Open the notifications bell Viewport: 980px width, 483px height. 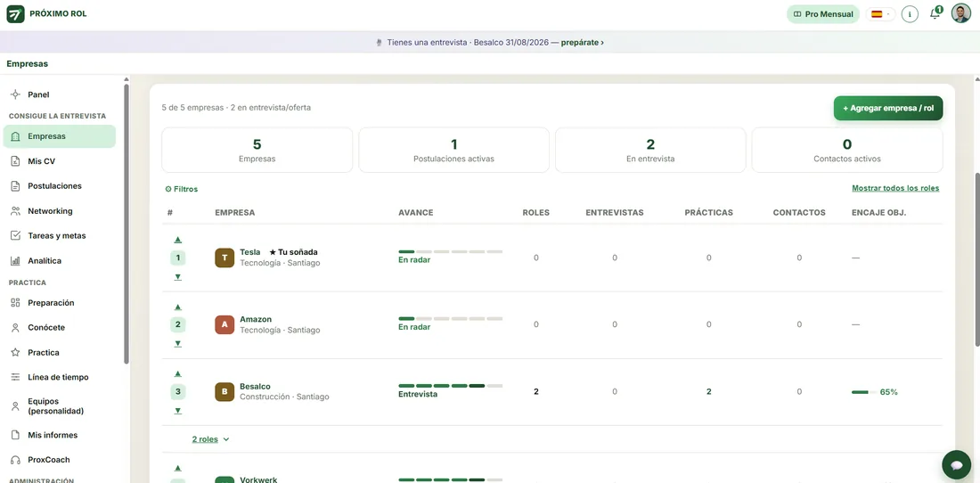935,13
